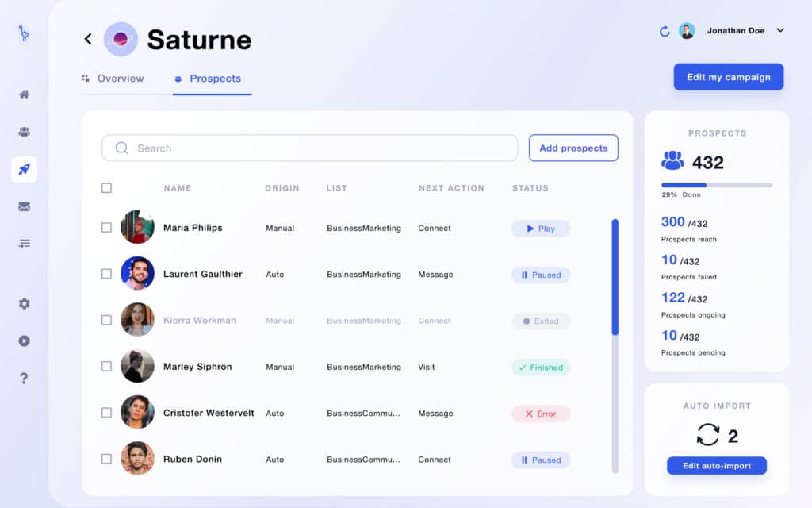The height and width of the screenshot is (508, 812).
Task: Switch to the Overview tab
Action: [113, 79]
